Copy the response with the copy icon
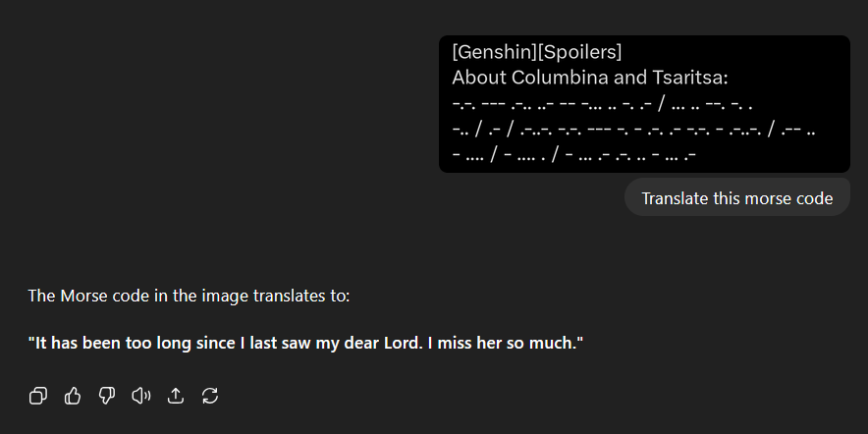 coord(38,396)
